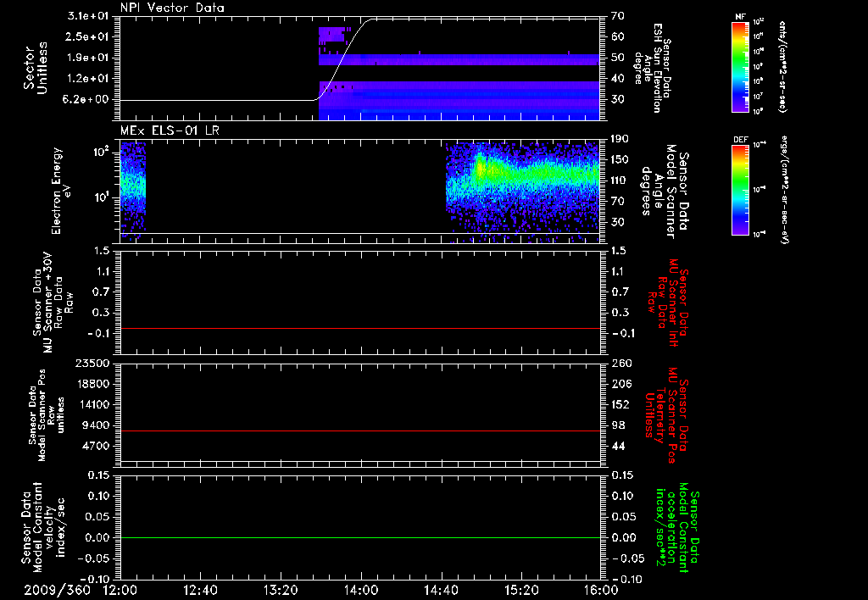868x600 pixels.
Task: Click the green 'Model Constant acceleration' label
Action: (677, 527)
